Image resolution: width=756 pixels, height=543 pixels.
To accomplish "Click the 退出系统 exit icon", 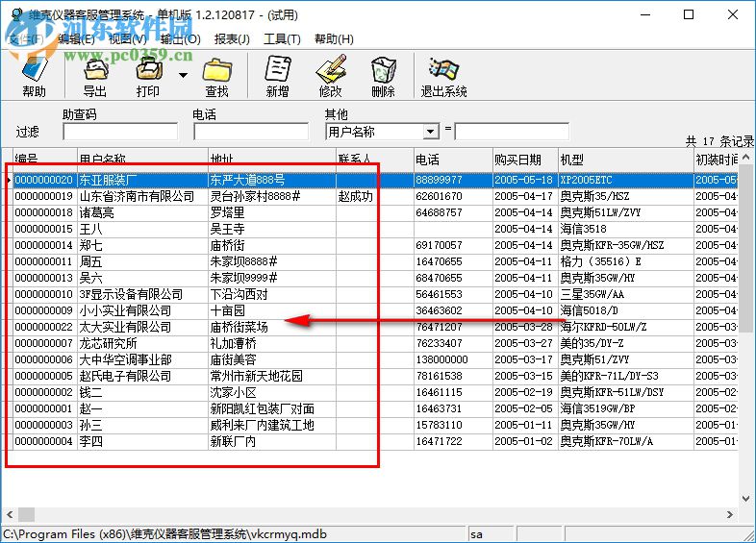I will coord(443,70).
